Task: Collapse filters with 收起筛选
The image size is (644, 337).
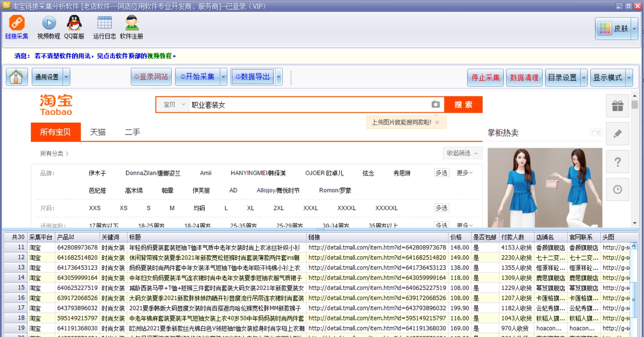Action: [x=462, y=153]
